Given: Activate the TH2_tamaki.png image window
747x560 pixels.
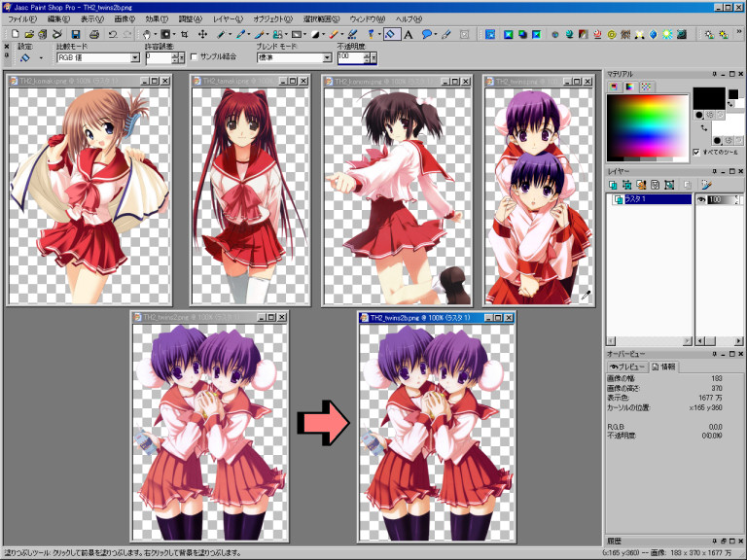Looking at the screenshot, I should (250, 81).
